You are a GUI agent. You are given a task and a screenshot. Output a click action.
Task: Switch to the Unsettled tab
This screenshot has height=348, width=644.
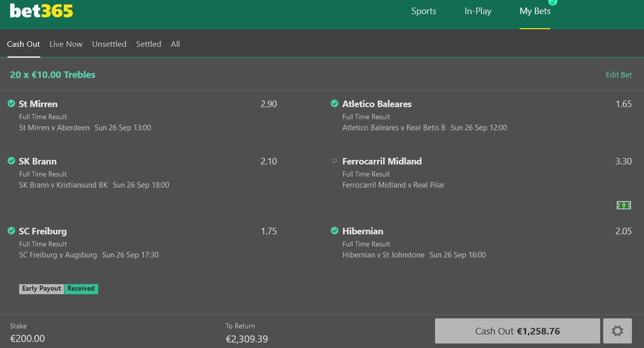109,44
